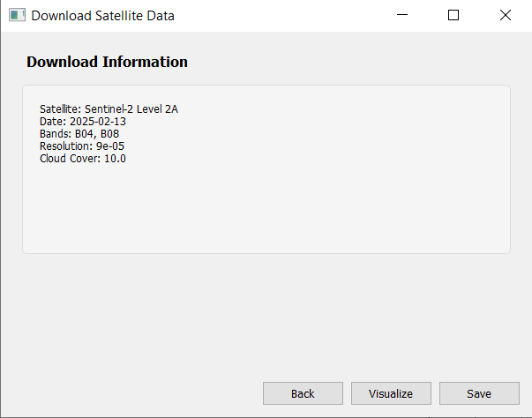Click the B08 band entry
532x418 pixels.
109,133
